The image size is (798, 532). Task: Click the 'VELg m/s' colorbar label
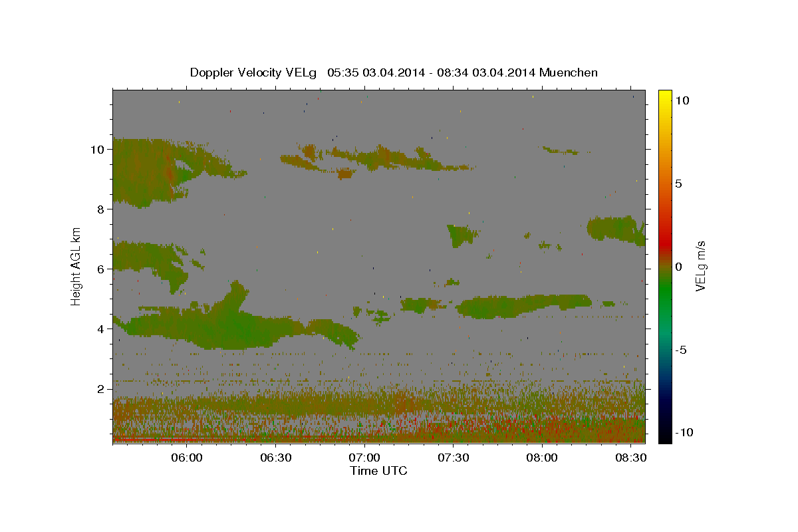click(700, 266)
